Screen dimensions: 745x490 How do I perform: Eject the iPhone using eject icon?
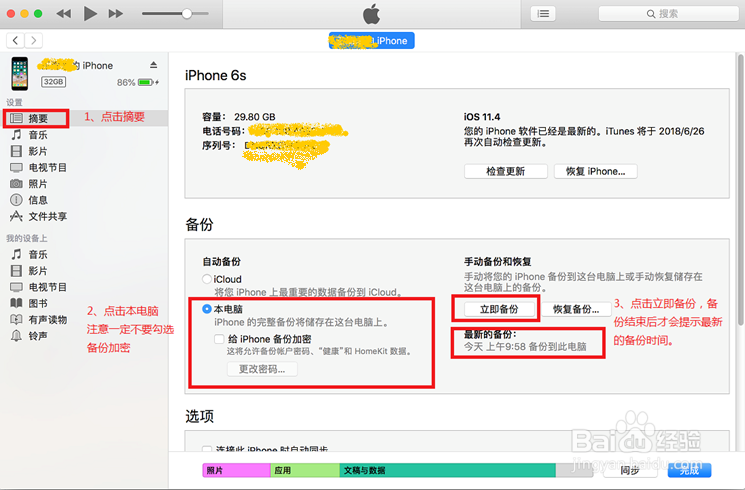pyautogui.click(x=153, y=65)
